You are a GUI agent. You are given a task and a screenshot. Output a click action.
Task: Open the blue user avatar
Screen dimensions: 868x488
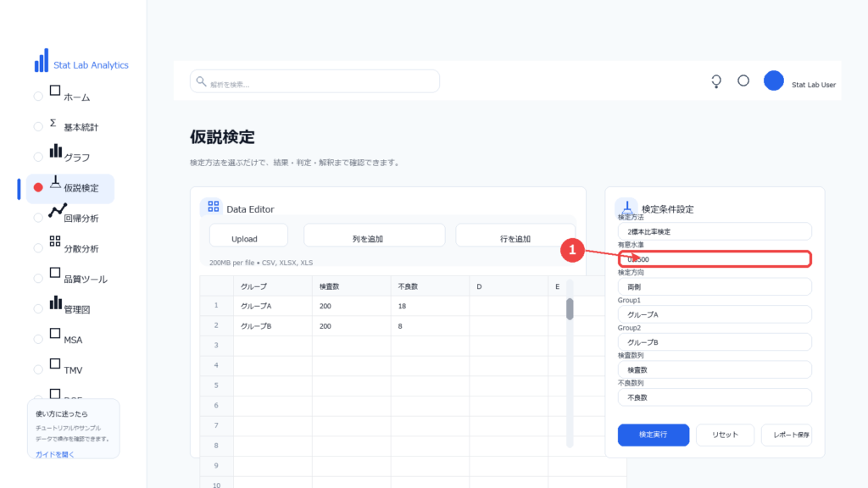point(773,80)
